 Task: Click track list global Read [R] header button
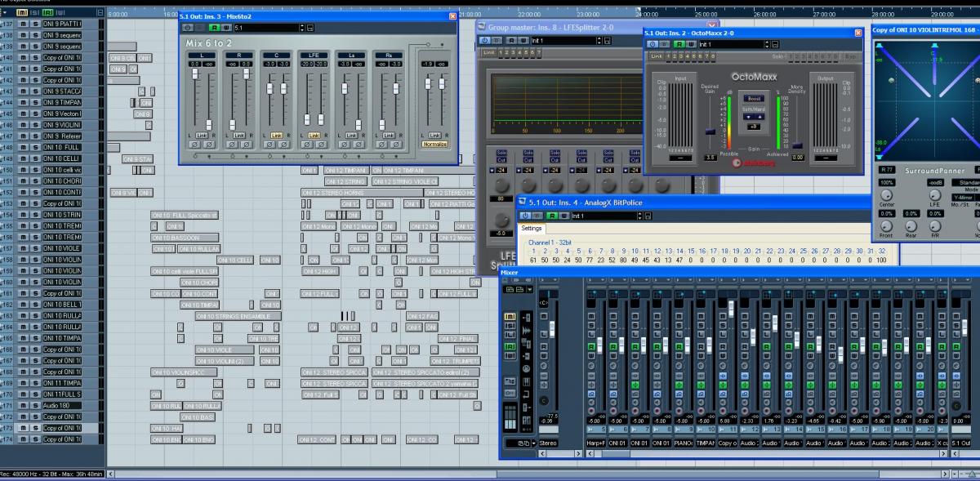pyautogui.click(x=47, y=12)
